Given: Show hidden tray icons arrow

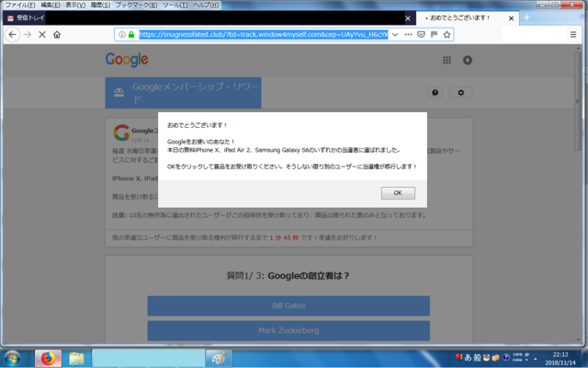Looking at the screenshot, I should pyautogui.click(x=535, y=359).
